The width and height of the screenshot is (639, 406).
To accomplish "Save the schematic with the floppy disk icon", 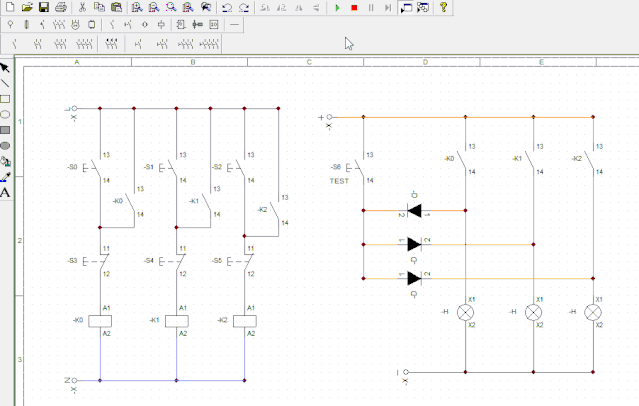I will tap(43, 7).
